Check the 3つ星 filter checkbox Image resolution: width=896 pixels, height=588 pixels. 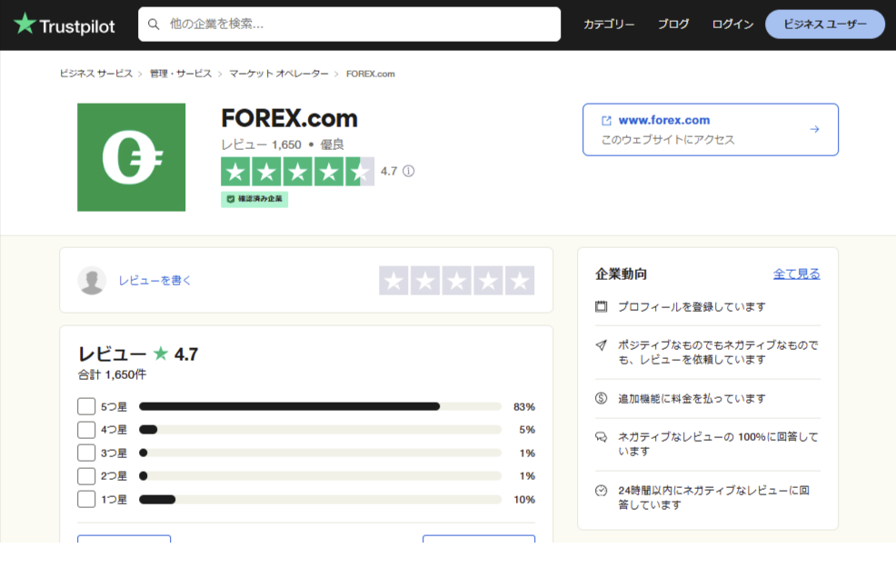(86, 453)
